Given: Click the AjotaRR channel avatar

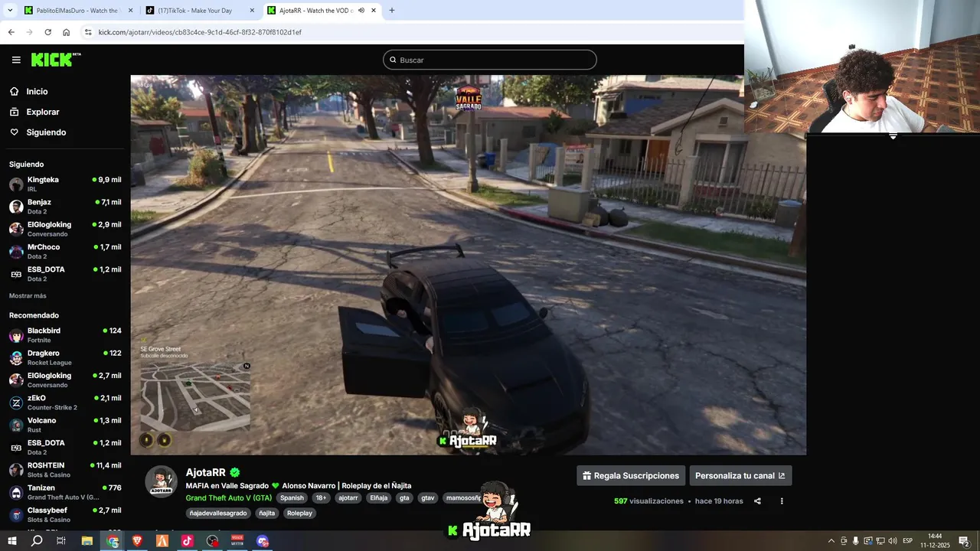Looking at the screenshot, I should tap(162, 481).
